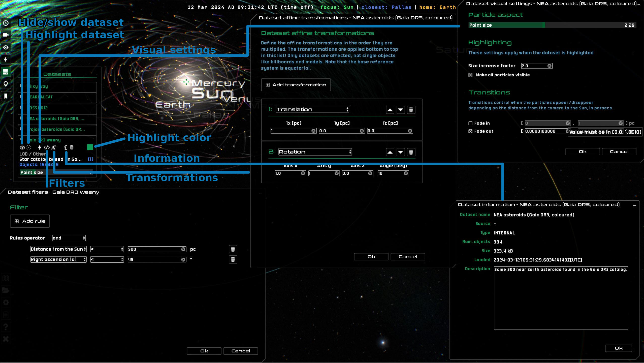This screenshot has height=363, width=644.
Task: Open the Time pane clock icon
Action: pyautogui.click(x=6, y=23)
